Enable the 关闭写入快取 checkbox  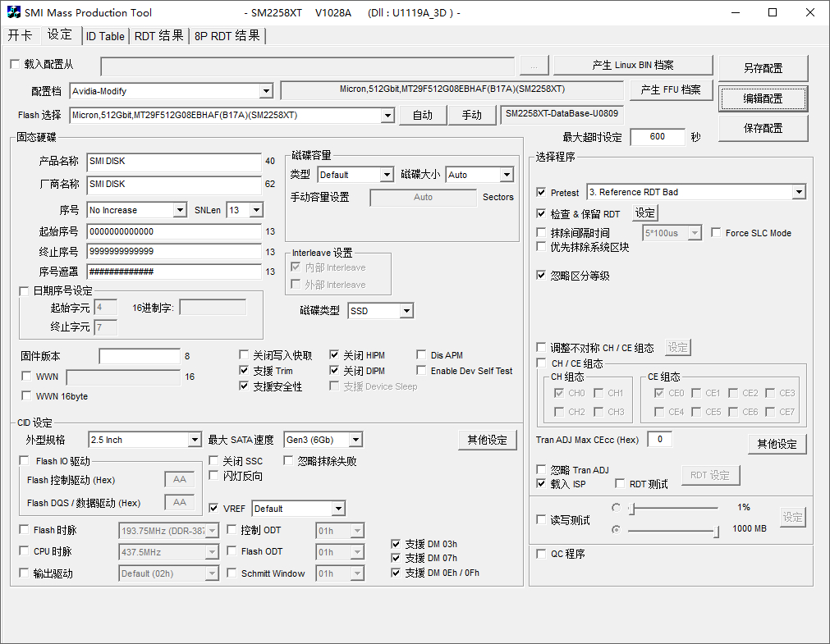pos(245,355)
